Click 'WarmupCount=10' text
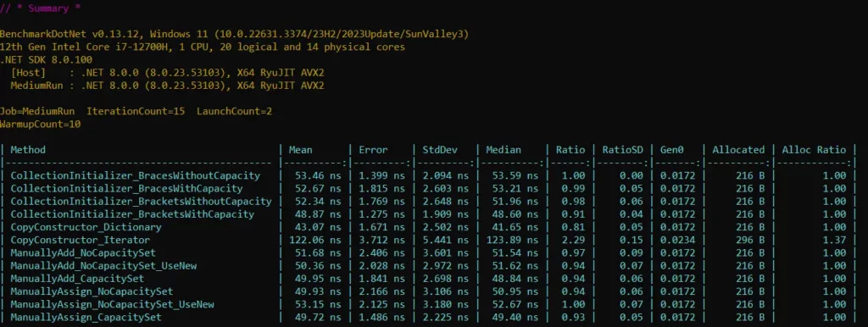Image resolution: width=868 pixels, height=327 pixels. point(41,124)
